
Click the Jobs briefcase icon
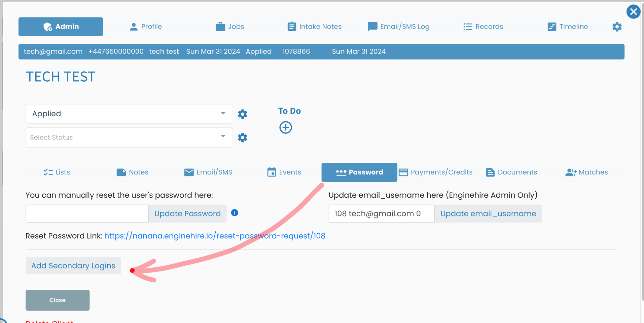pos(220,27)
